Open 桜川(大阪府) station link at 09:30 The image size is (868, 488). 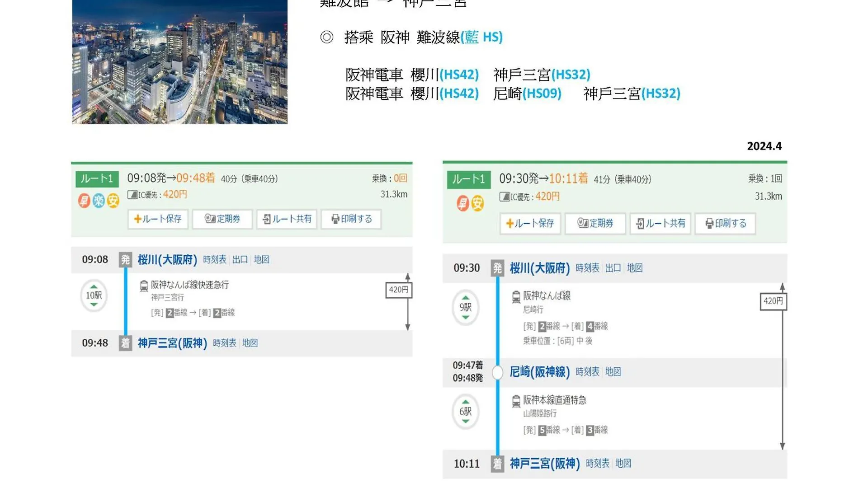click(540, 268)
